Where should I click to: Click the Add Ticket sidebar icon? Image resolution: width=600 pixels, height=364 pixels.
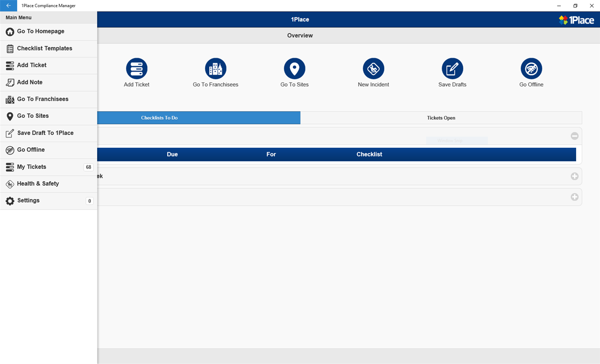tap(10, 66)
